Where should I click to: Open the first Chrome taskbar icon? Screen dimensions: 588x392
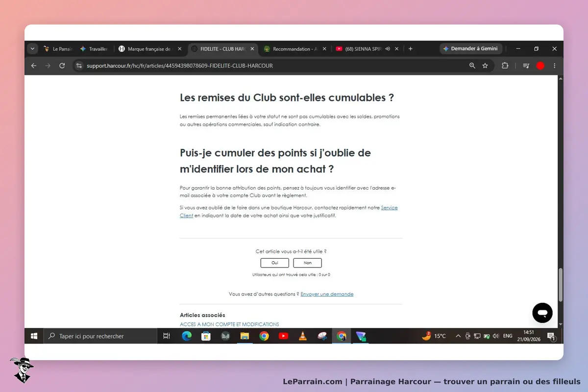tap(264, 336)
